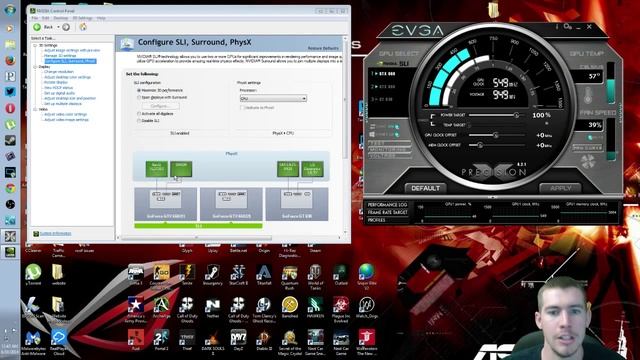Click the DEFAULT button in EVGA Precision
640x360 pixels.
[x=425, y=188]
